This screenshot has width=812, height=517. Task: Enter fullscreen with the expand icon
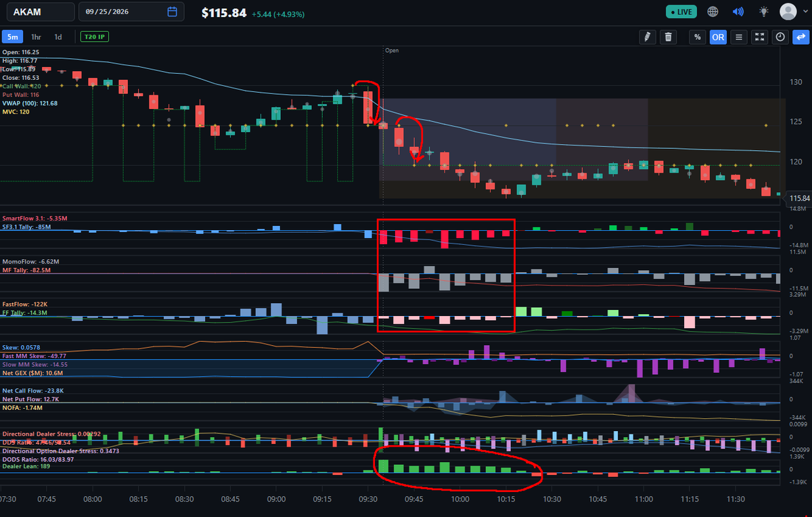pos(760,37)
